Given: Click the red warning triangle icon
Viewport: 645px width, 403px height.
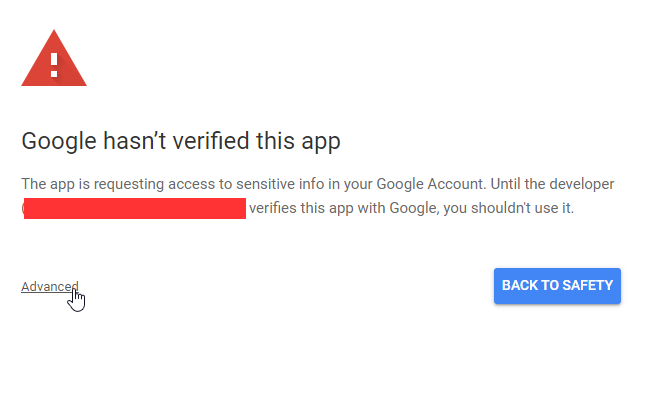Looking at the screenshot, I should (54, 62).
